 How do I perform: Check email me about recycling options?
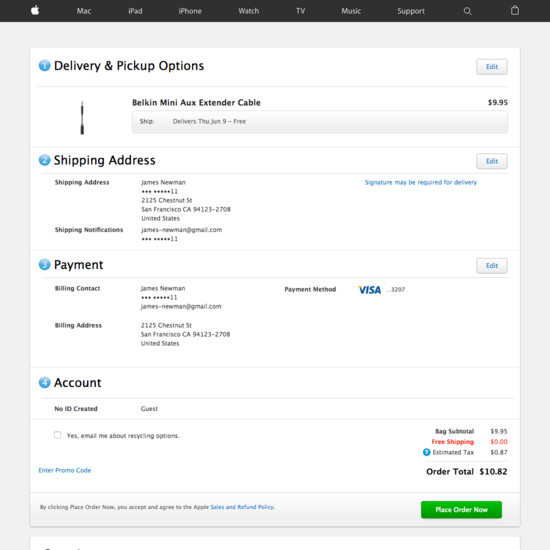click(x=58, y=435)
